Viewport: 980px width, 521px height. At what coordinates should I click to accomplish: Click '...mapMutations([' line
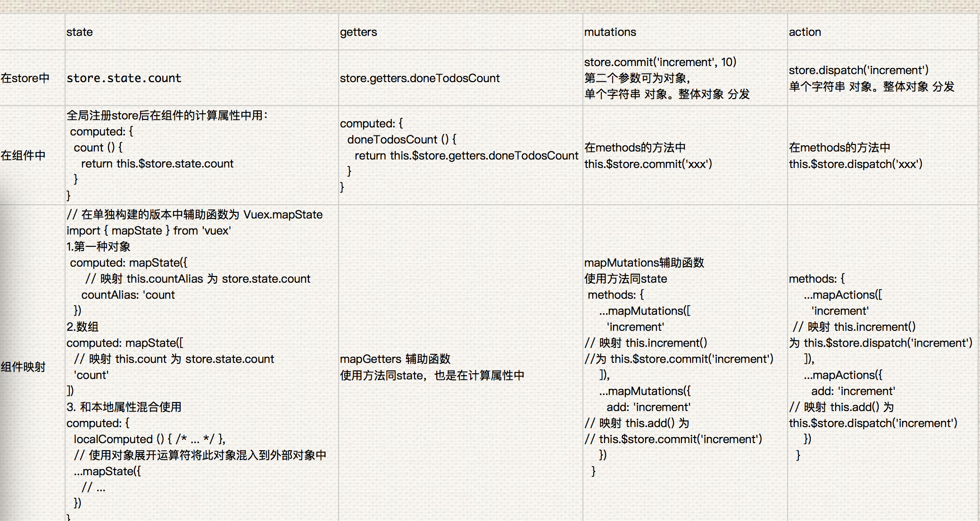[x=644, y=311]
